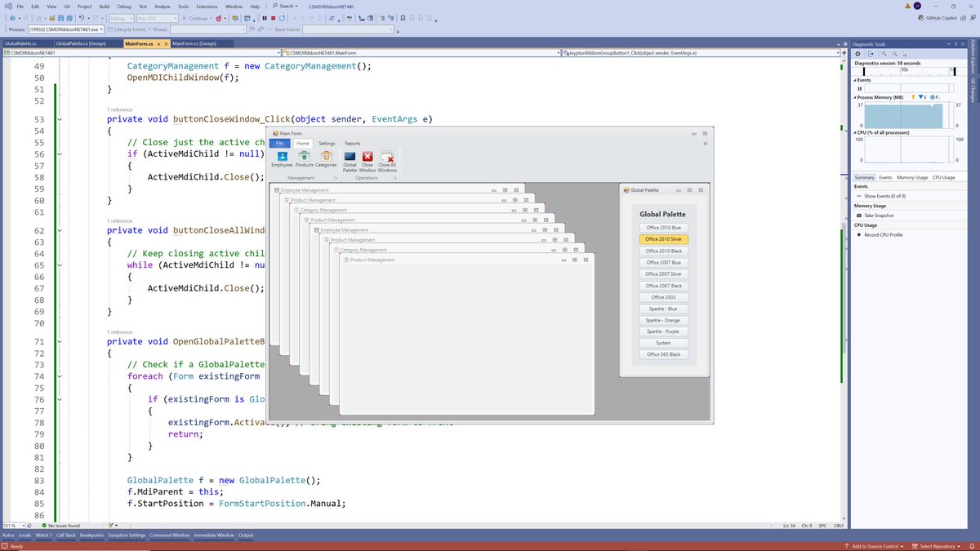Open the Stack Frame dropdown
980x551 pixels.
348,29
